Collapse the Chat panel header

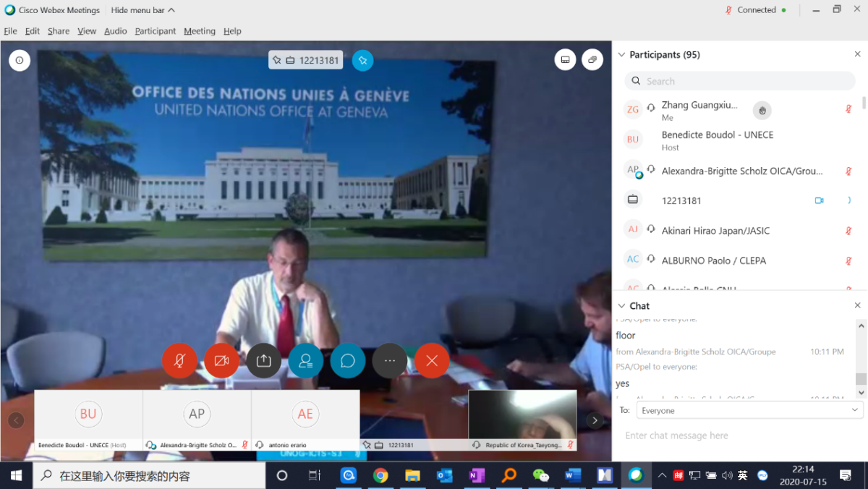[621, 306]
